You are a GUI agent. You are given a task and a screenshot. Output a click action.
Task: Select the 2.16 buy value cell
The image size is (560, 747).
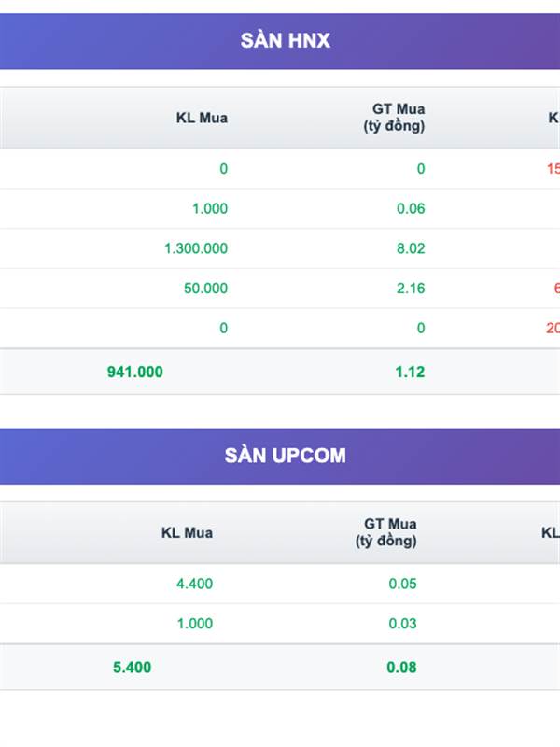click(x=411, y=289)
